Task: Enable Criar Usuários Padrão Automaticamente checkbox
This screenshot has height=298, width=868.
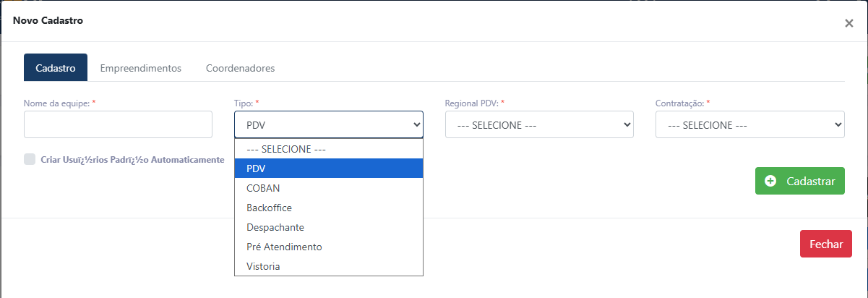Action: coord(30,159)
